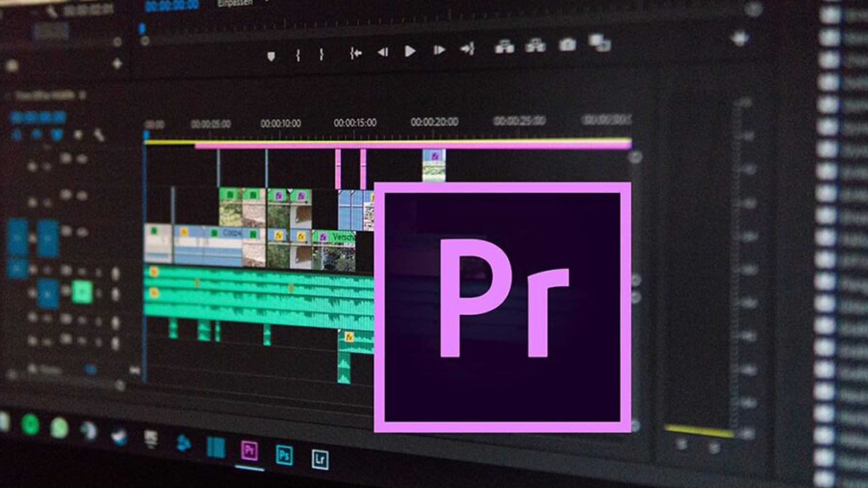This screenshot has width=868, height=488.
Task: Toggle blue V1 track targeting button
Action: [47, 238]
